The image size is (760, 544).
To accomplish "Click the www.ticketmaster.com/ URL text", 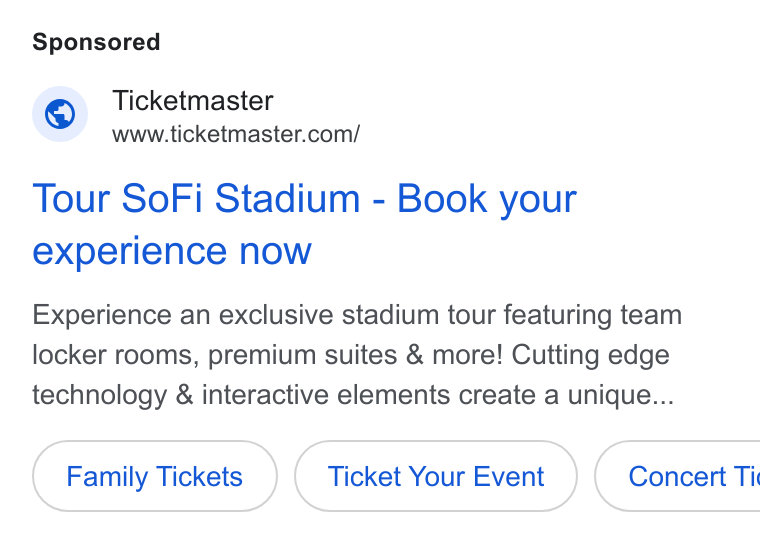I will pyautogui.click(x=236, y=134).
